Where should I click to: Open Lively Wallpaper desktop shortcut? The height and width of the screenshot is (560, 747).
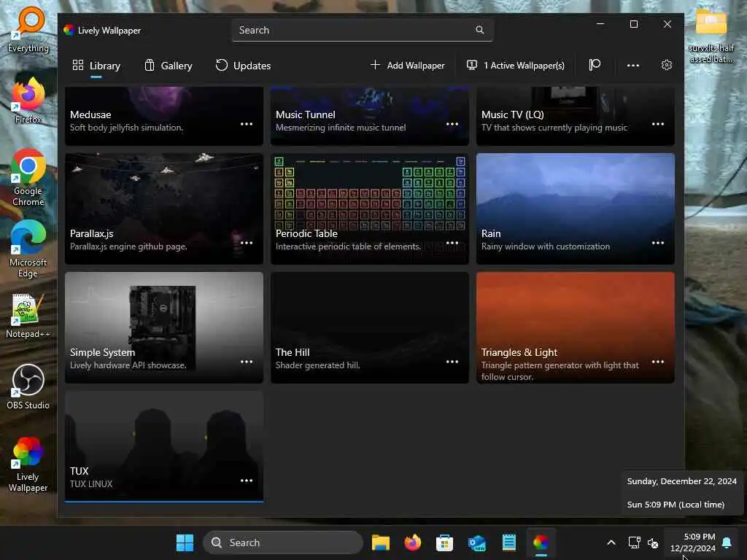[x=28, y=464]
